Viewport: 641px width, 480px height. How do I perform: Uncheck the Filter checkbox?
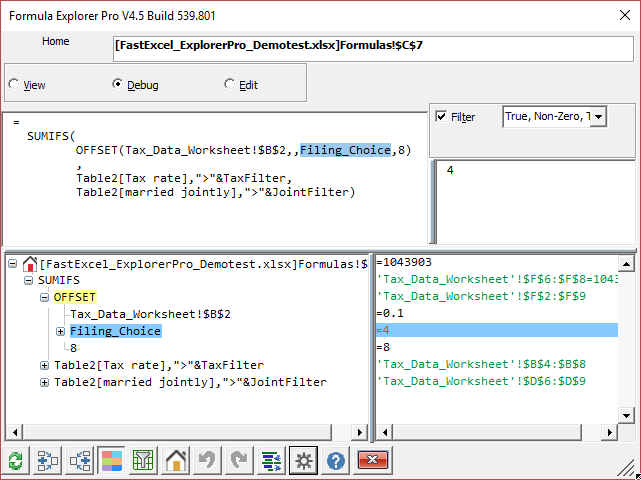tap(441, 117)
